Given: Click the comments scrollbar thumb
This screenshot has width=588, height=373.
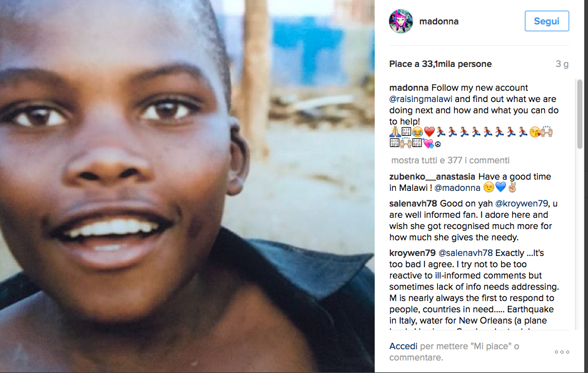Looking at the screenshot, I should point(579,114).
